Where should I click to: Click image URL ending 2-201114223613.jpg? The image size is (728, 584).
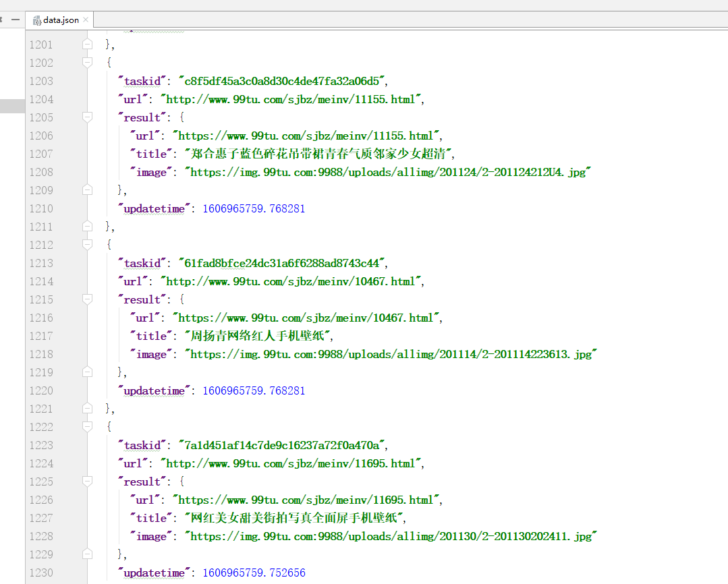coord(391,354)
